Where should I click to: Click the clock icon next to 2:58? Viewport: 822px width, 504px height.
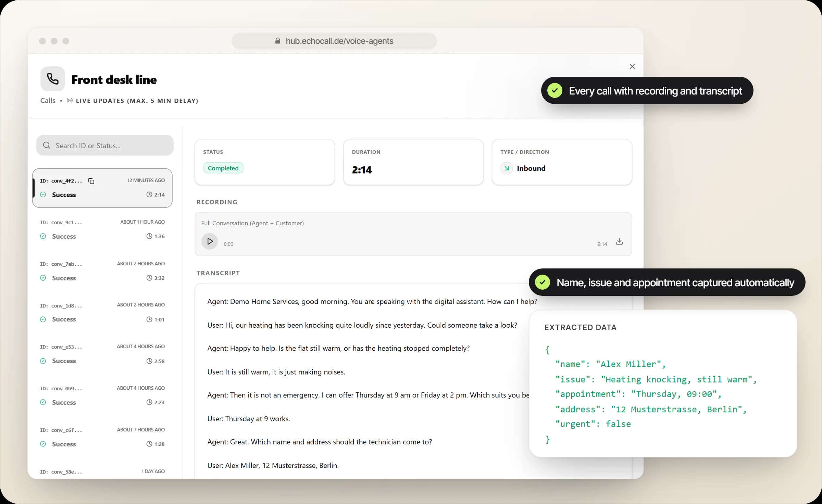tap(149, 361)
